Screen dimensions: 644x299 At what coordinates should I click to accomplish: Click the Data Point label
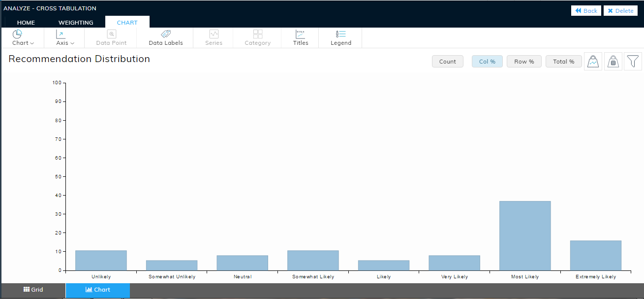pyautogui.click(x=111, y=43)
